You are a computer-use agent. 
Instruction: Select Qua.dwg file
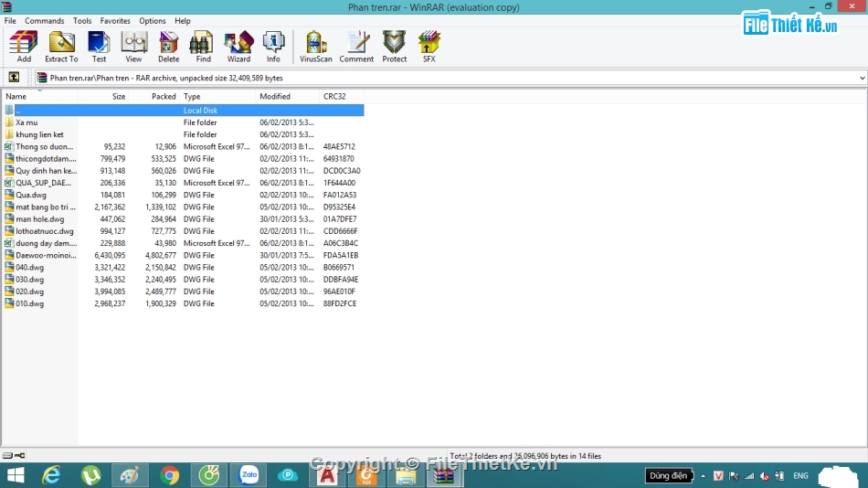184,195
